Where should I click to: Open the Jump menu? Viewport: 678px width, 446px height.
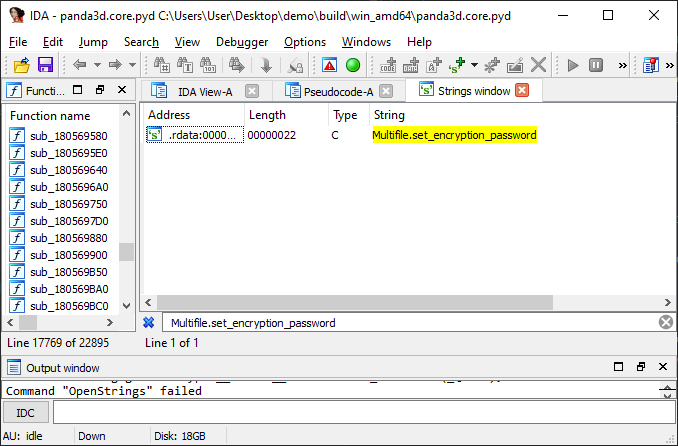coord(93,42)
